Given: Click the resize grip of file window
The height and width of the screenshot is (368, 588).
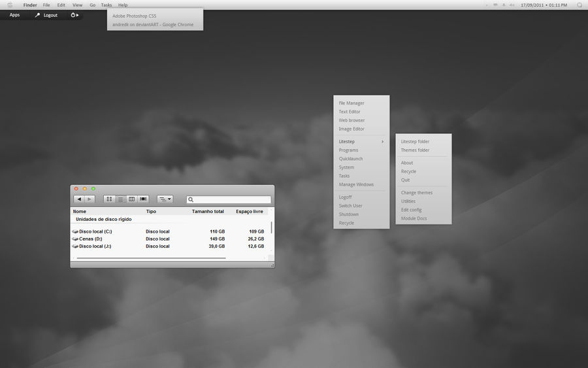Looking at the screenshot, I should pyautogui.click(x=272, y=265).
